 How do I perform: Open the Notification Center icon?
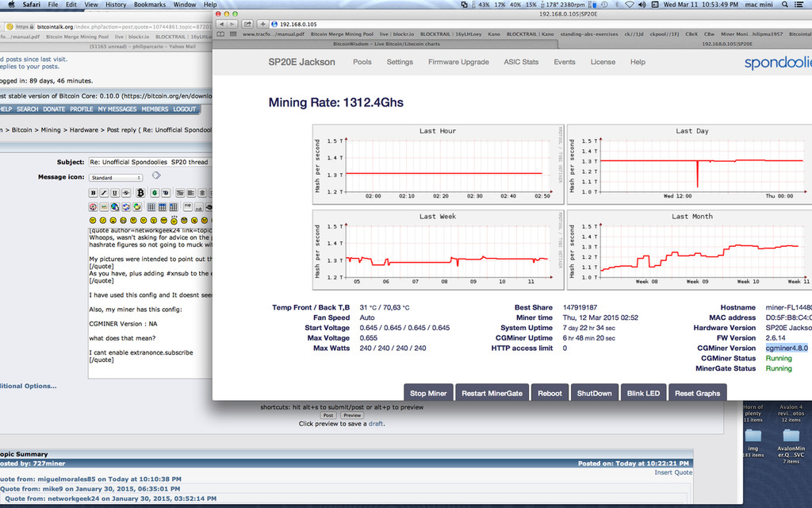pos(800,5)
